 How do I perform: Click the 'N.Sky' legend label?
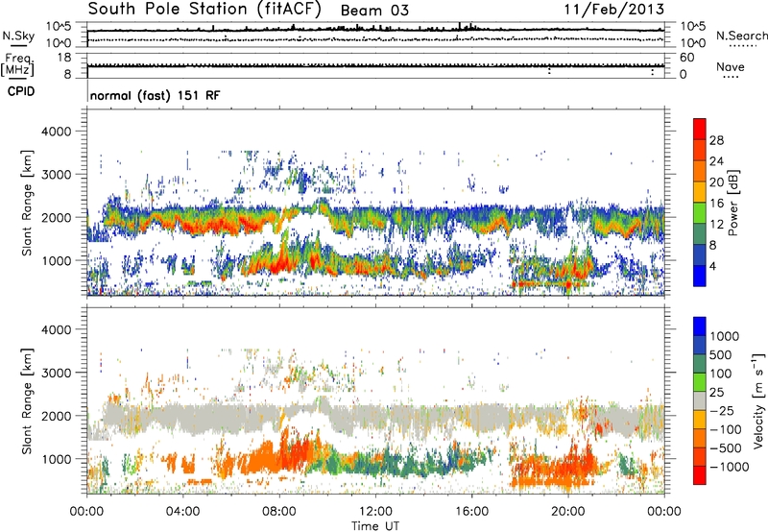[x=18, y=36]
